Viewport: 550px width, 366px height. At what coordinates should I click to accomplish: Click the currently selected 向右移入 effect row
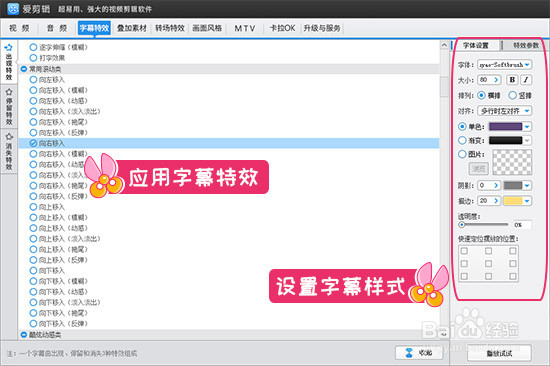click(x=229, y=143)
